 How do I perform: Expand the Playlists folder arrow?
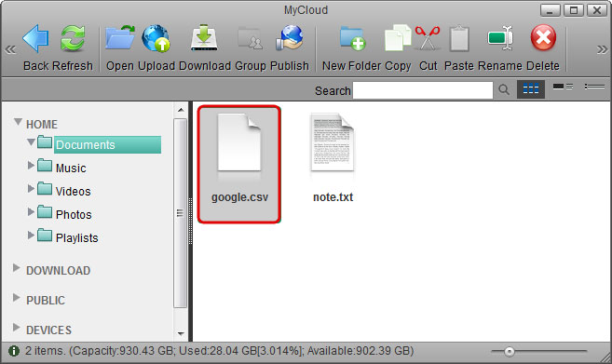(x=31, y=235)
